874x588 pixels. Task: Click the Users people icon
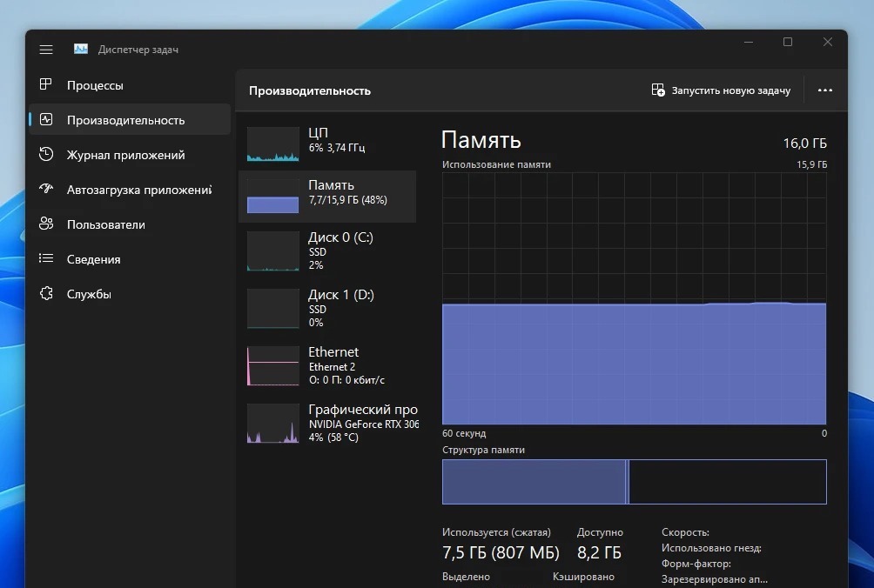pos(47,224)
